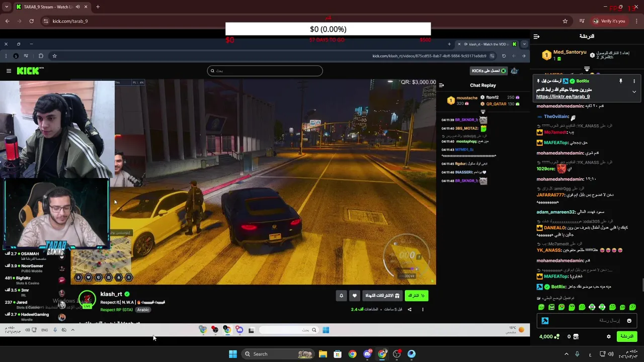Expand the chat leaderboard handle
The image size is (644, 362).
tap(587, 69)
